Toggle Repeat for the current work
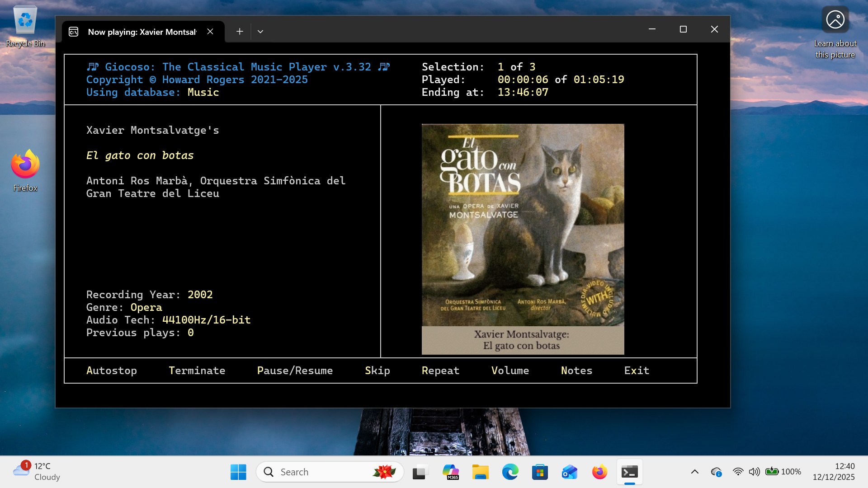This screenshot has height=488, width=868. tap(440, 371)
